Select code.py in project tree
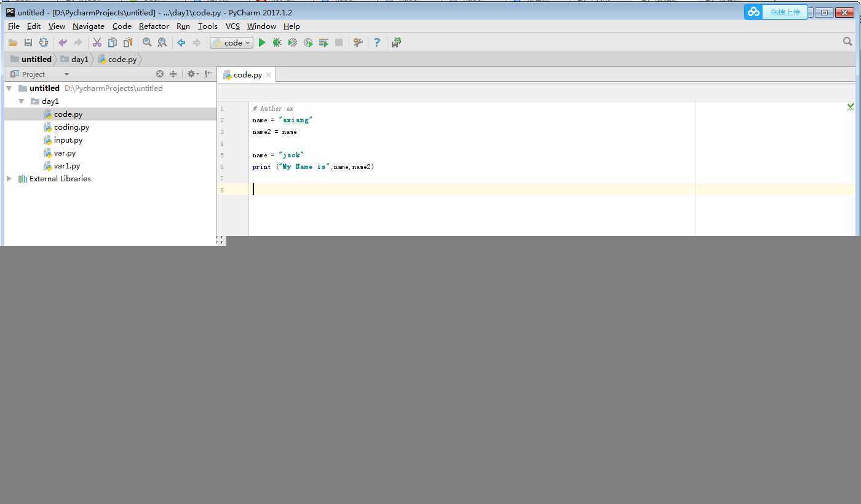This screenshot has width=861, height=504. click(68, 114)
